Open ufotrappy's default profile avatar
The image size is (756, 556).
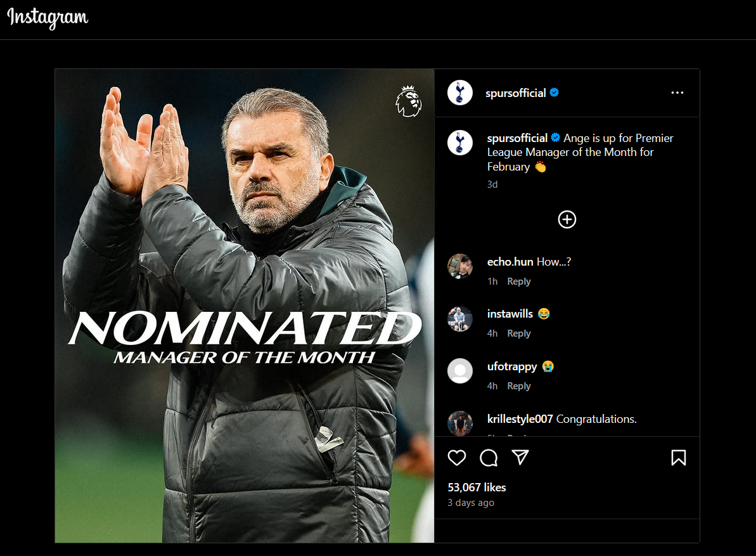coord(460,371)
